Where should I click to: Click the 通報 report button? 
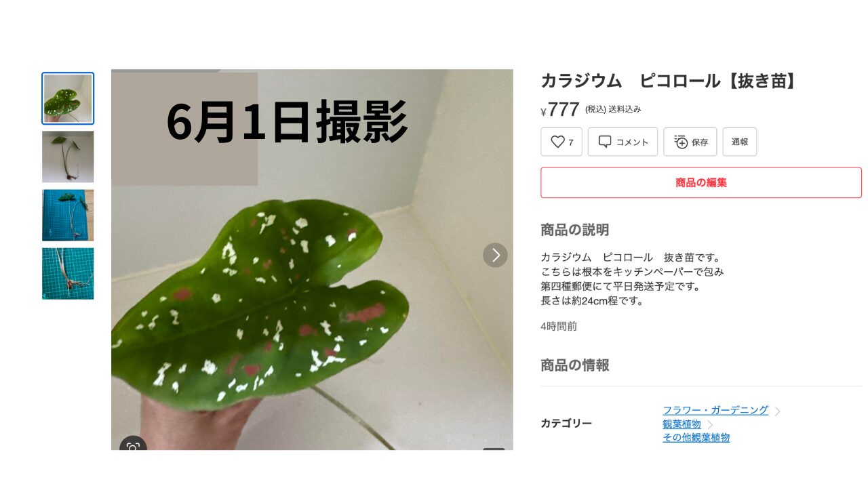click(740, 142)
